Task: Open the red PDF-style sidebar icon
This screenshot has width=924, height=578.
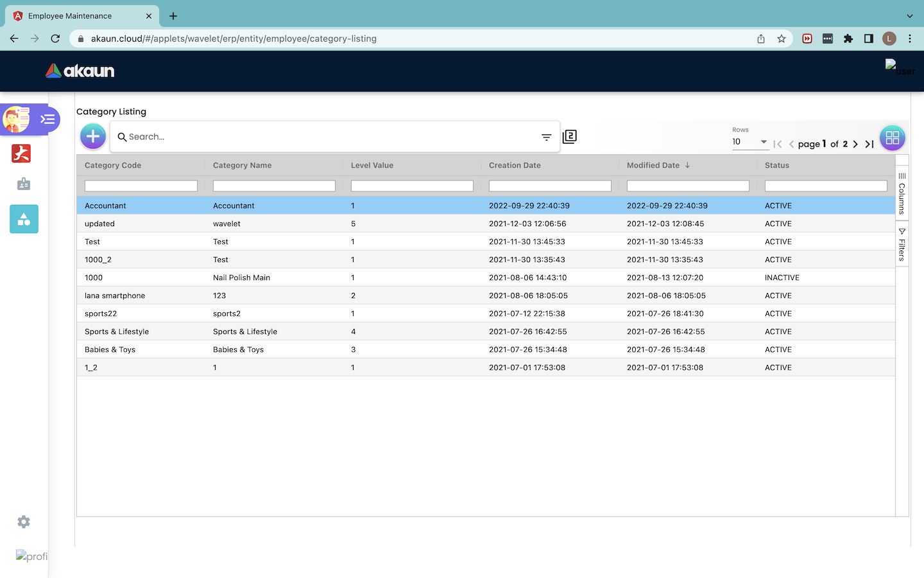Action: (x=22, y=153)
